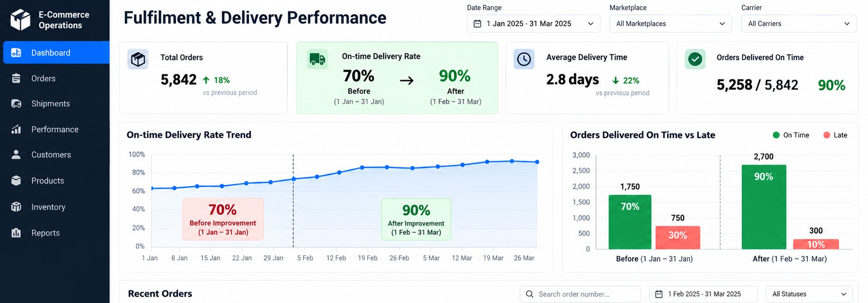Click the 5,258 / 5,842 figure

757,85
